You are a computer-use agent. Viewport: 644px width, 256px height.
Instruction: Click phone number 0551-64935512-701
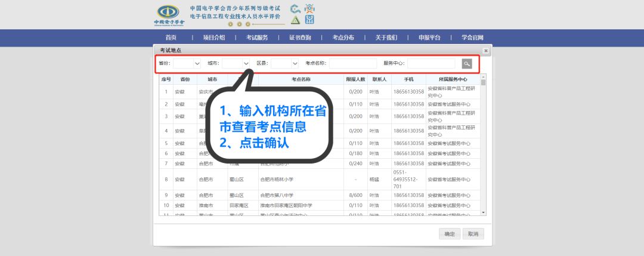[405, 179]
